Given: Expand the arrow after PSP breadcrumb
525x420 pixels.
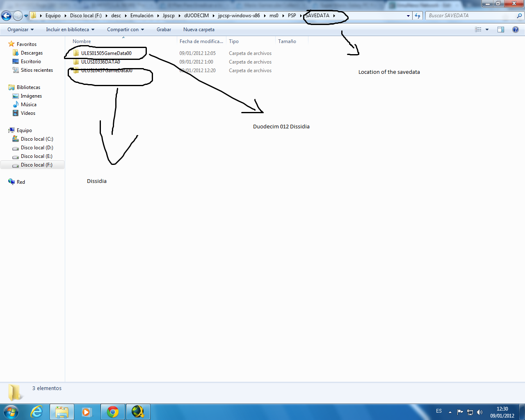Looking at the screenshot, I should point(301,16).
